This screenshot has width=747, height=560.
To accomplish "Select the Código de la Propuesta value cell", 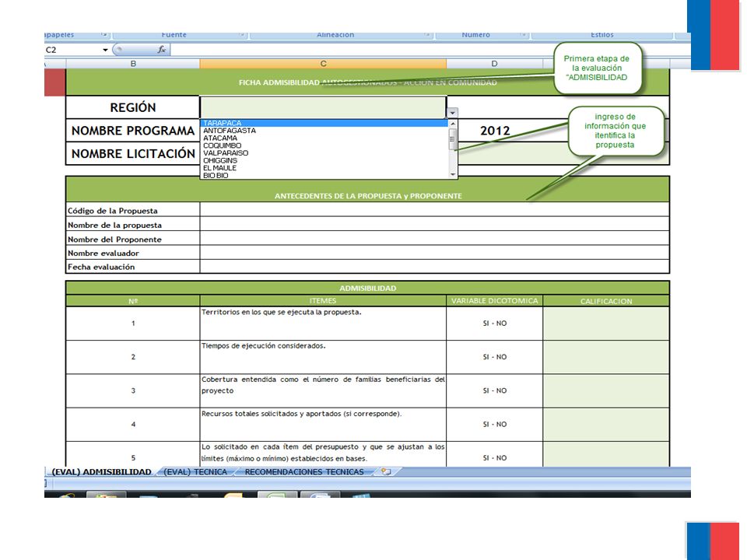I will tap(434, 209).
